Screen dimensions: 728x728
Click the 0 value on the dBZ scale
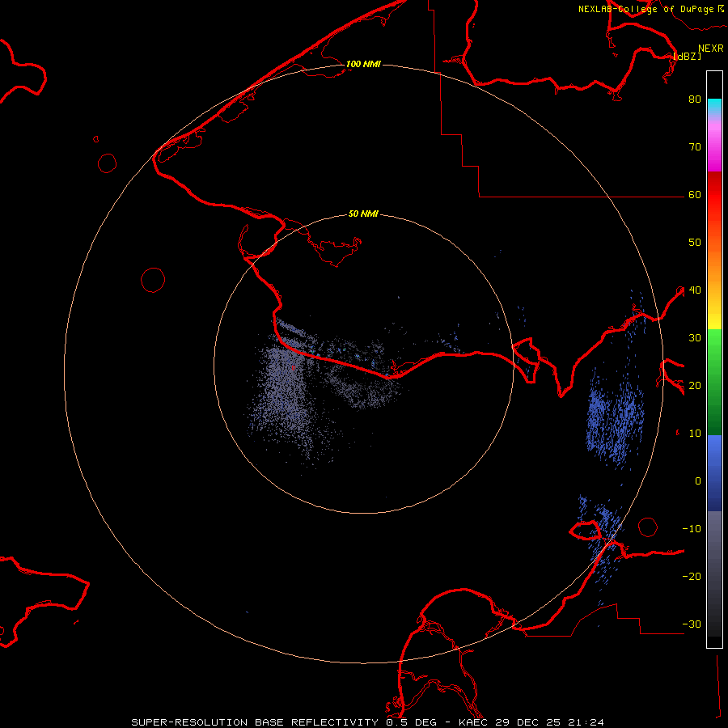click(698, 481)
